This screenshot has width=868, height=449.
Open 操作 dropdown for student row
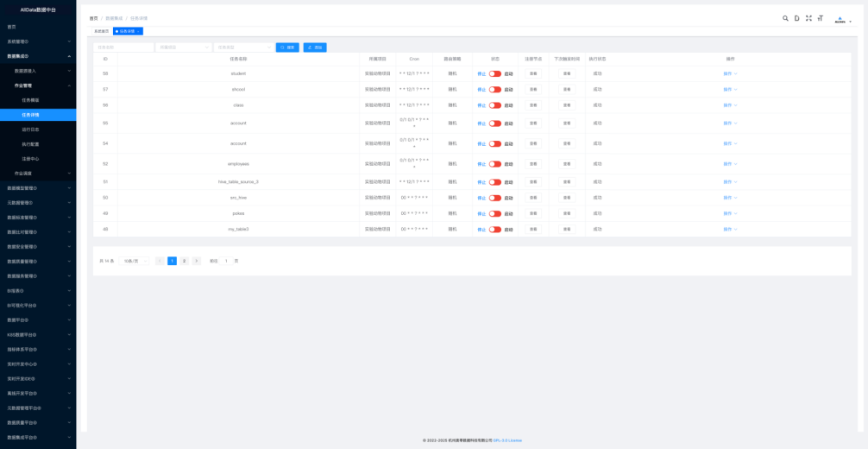(x=730, y=73)
